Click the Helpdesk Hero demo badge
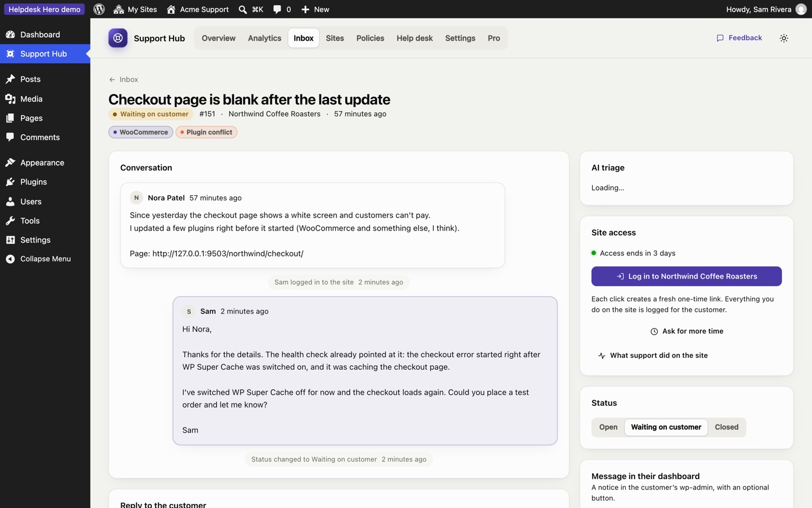The height and width of the screenshot is (508, 812). (45, 9)
